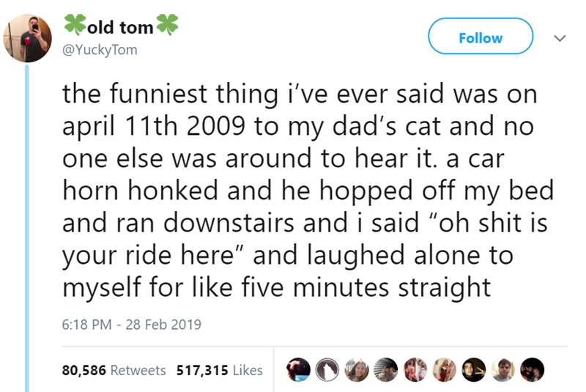Viewport: 586px width, 392px height.
Task: Click the white wolf silhouette avatar
Action: point(328,370)
